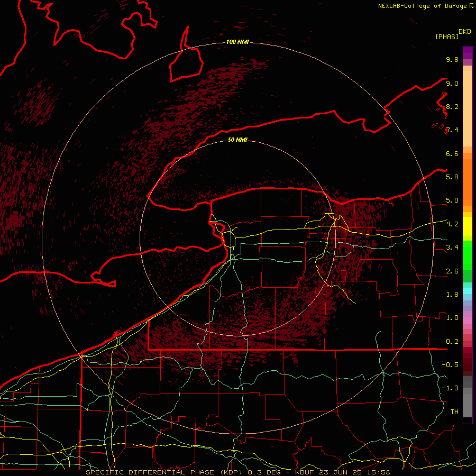Viewport: 476px width, 476px height.
Task: Click the -1.3 legend value
Action: click(x=450, y=388)
